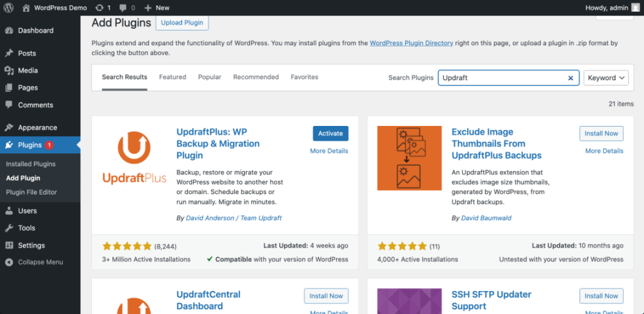The width and height of the screenshot is (644, 314).
Task: Click '3+ Million Active Installations' text
Action: 146,259
